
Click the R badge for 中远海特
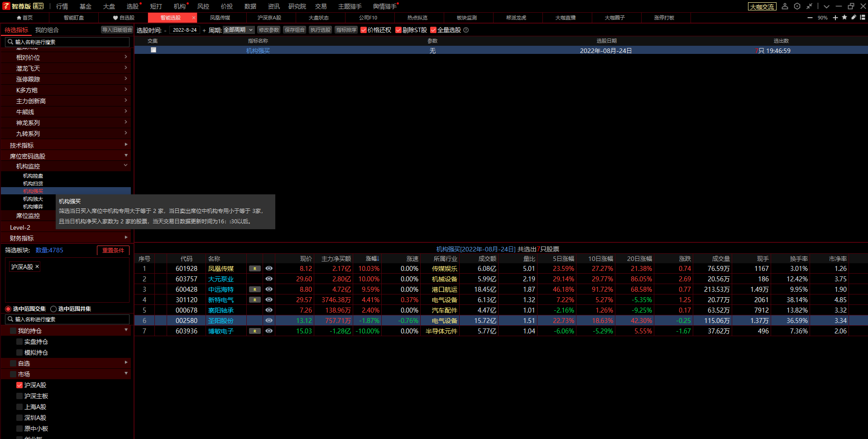pyautogui.click(x=255, y=289)
